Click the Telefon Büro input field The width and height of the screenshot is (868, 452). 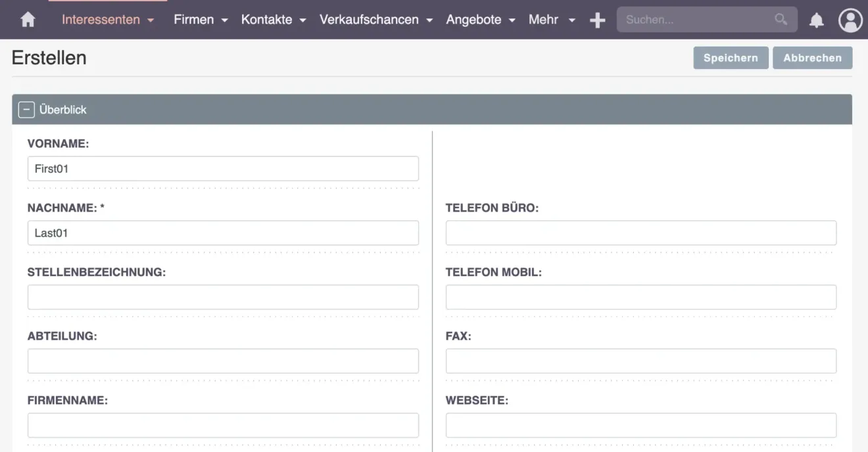pos(640,233)
